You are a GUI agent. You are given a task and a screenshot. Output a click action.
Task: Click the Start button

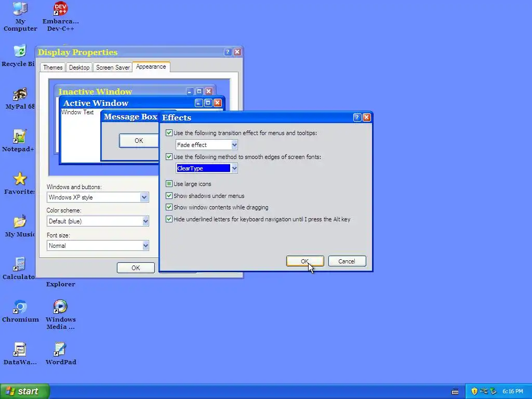point(25,391)
